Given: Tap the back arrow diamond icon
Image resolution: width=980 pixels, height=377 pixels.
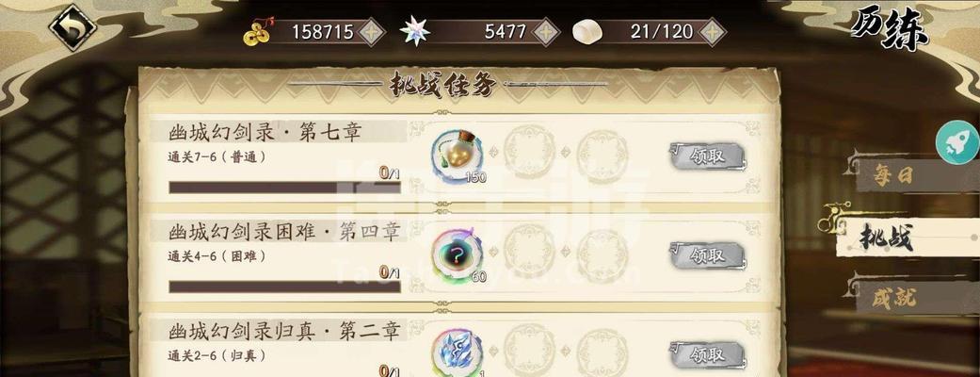Looking at the screenshot, I should pos(72,27).
